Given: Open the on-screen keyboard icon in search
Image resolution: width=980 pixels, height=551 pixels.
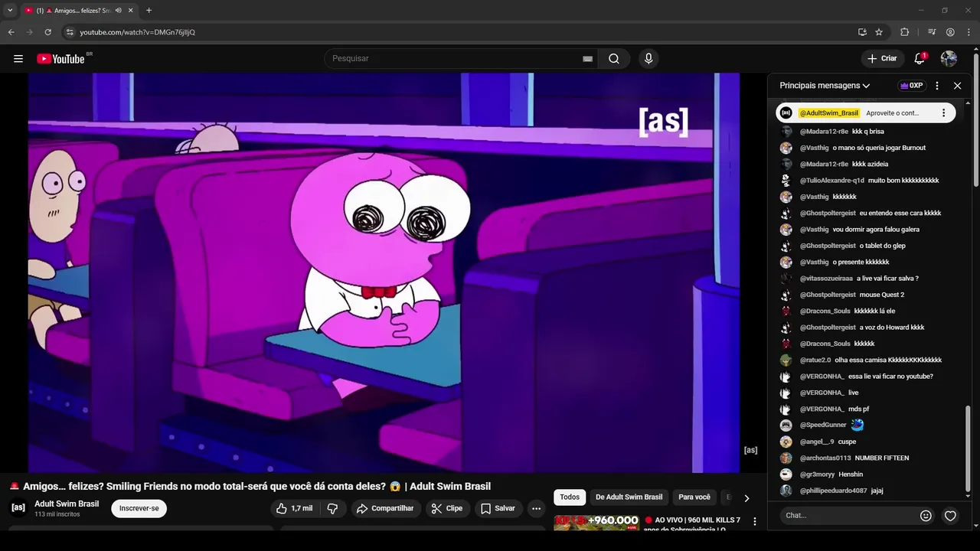Looking at the screenshot, I should 588,59.
